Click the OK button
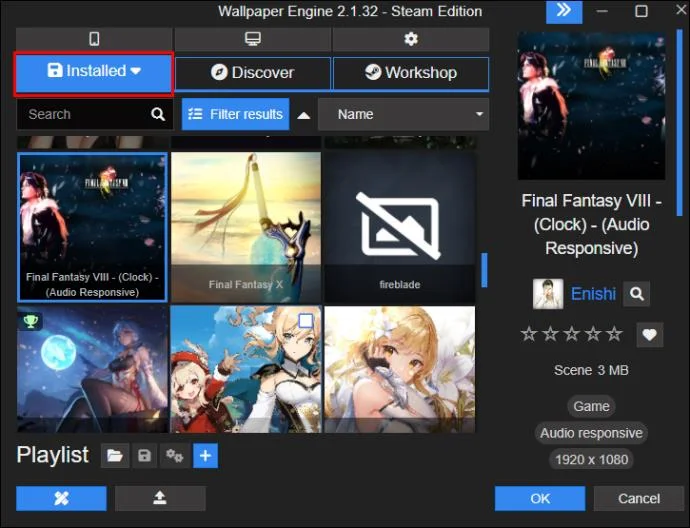690x528 pixels. tap(540, 499)
